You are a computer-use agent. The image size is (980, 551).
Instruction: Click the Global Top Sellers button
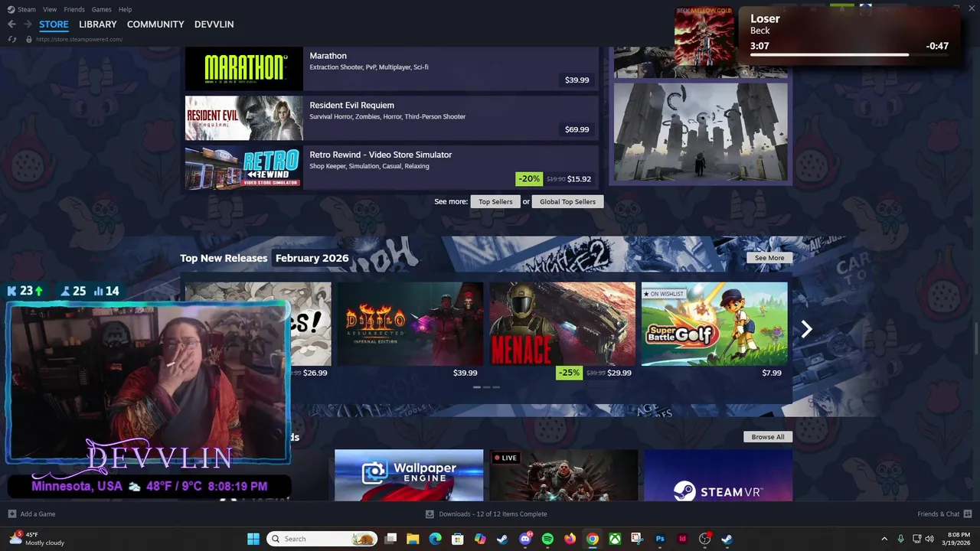(567, 202)
